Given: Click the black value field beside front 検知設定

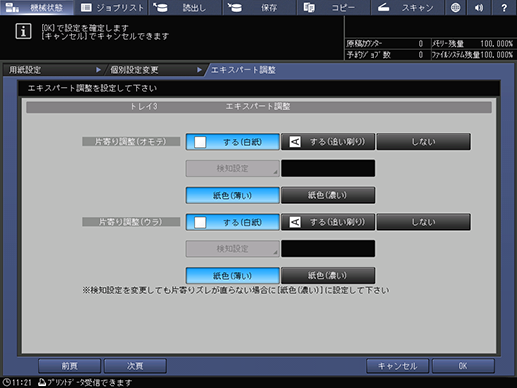Looking at the screenshot, I should pyautogui.click(x=328, y=168).
